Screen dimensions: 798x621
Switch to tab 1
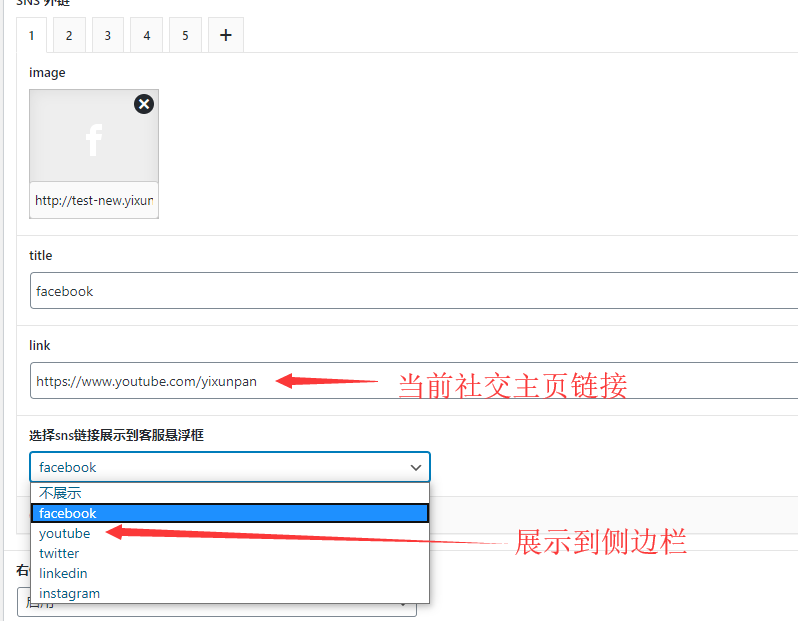[32, 35]
